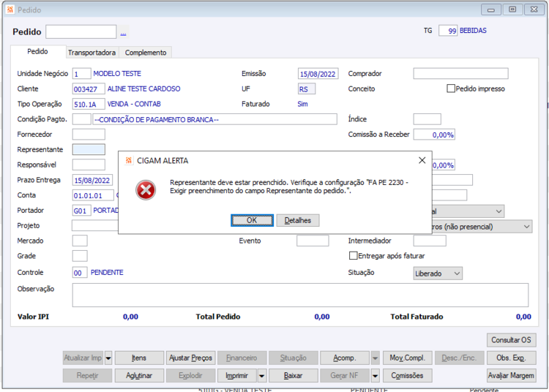Click the Responsável input field

[x=89, y=165]
